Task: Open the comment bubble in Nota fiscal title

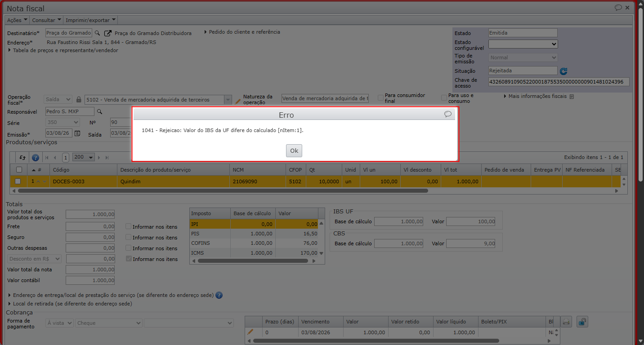Action: click(x=618, y=8)
